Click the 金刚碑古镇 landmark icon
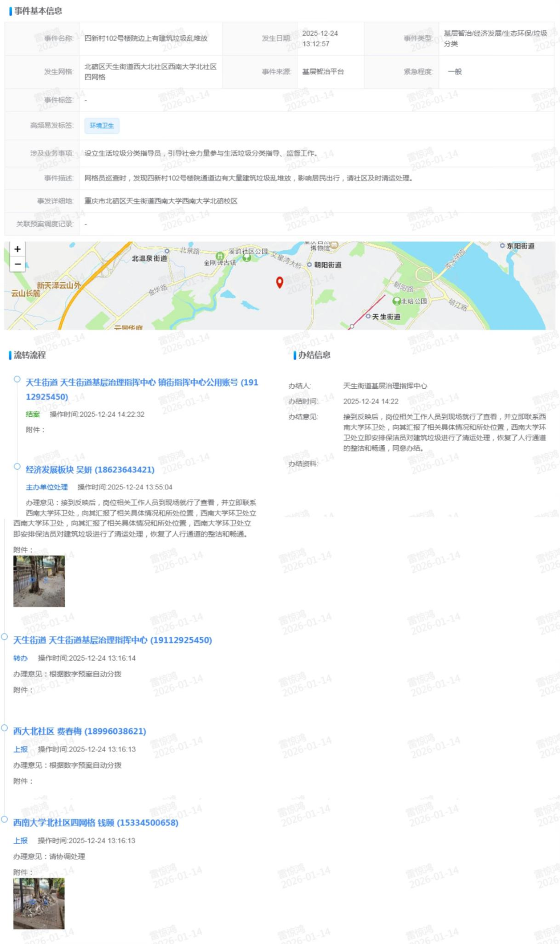The image size is (560, 944). (x=220, y=256)
